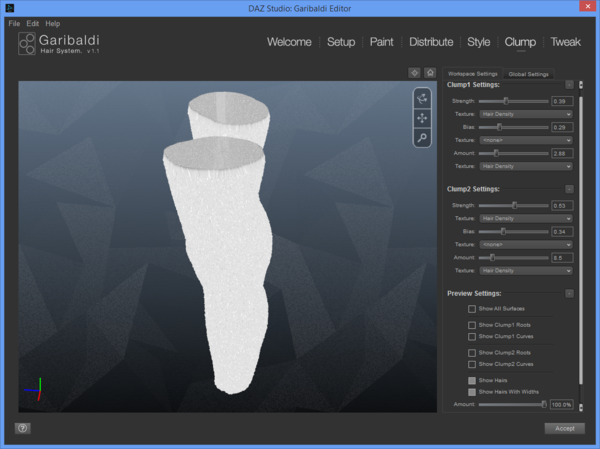Click the Clump2 Bias value field 0.34

tap(562, 232)
